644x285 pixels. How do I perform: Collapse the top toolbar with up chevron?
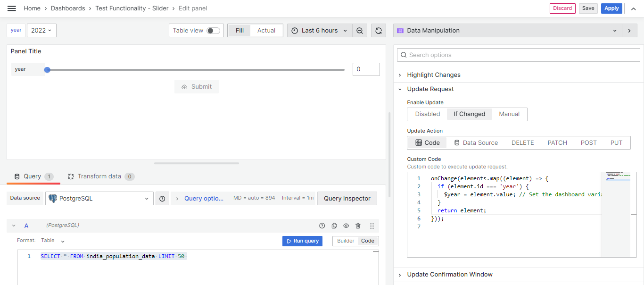click(633, 8)
